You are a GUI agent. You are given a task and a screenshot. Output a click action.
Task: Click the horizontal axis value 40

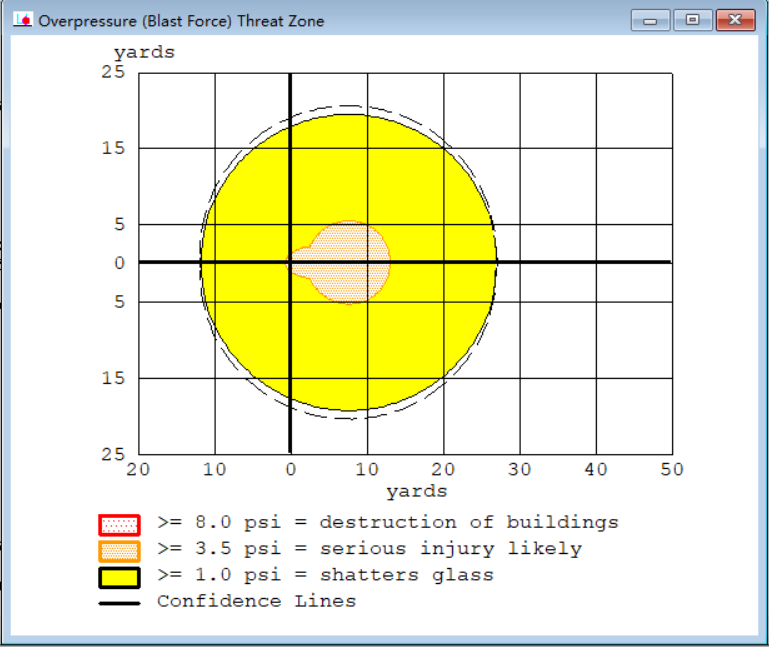(x=595, y=469)
